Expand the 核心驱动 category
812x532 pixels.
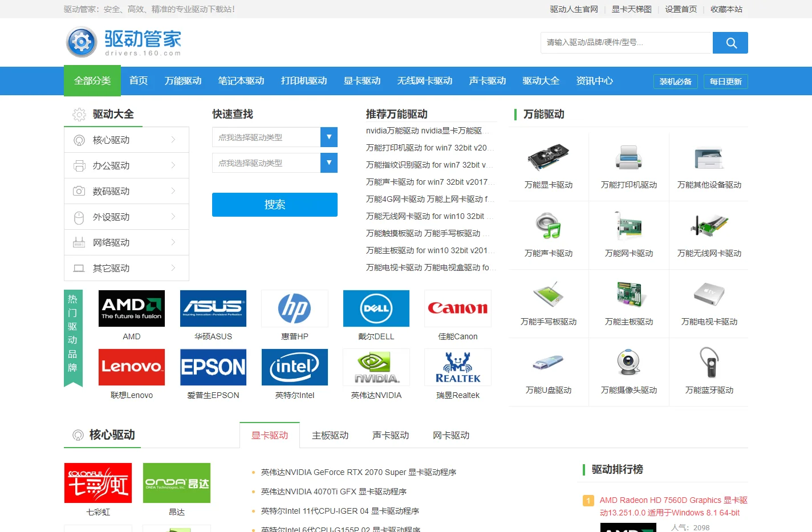[x=127, y=140]
